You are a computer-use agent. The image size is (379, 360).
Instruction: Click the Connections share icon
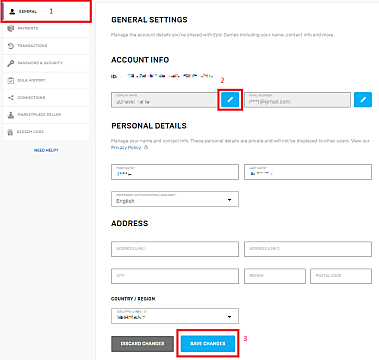[x=11, y=98]
